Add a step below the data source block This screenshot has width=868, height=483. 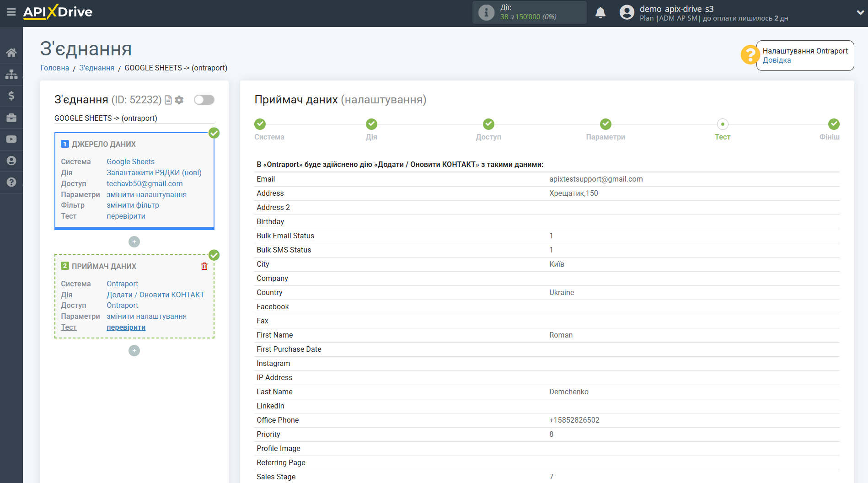(134, 241)
